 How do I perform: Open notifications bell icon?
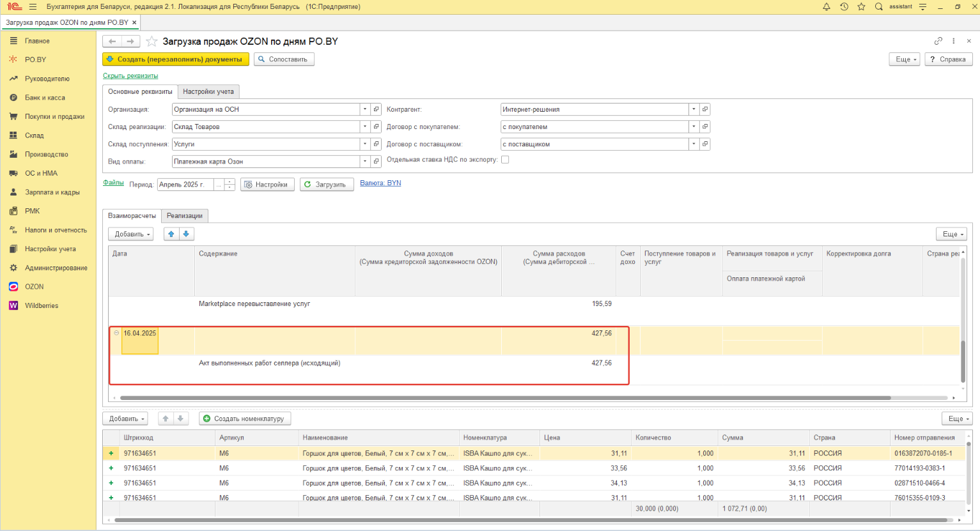click(x=827, y=6)
